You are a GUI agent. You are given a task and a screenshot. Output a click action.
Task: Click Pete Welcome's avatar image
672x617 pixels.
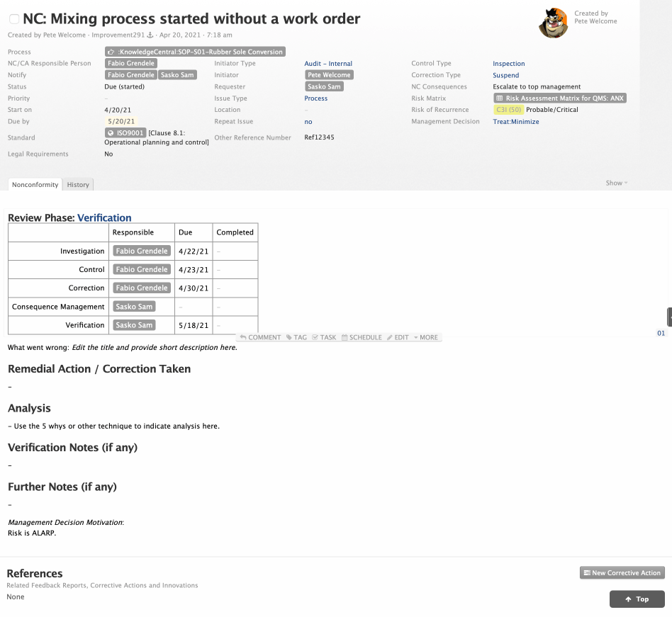553,23
